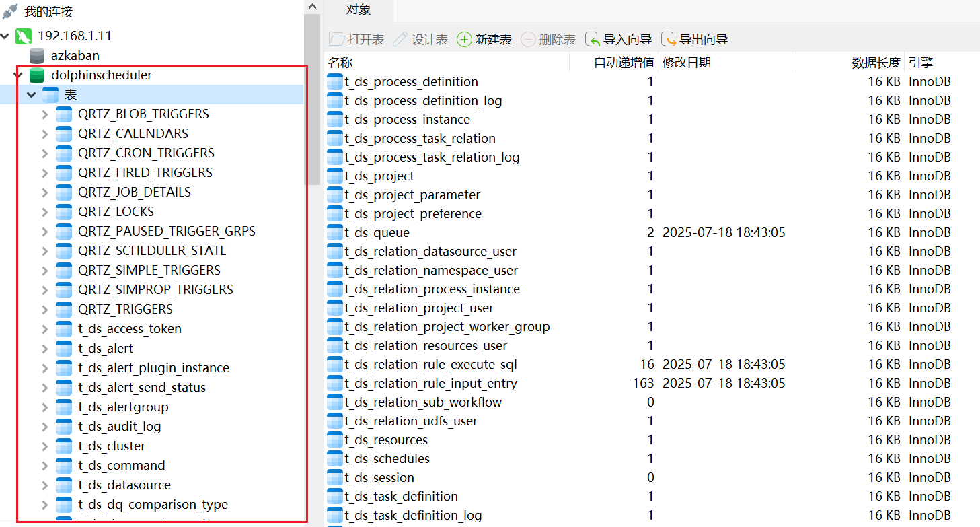
Task: Click the 删除表 button
Action: tap(548, 40)
